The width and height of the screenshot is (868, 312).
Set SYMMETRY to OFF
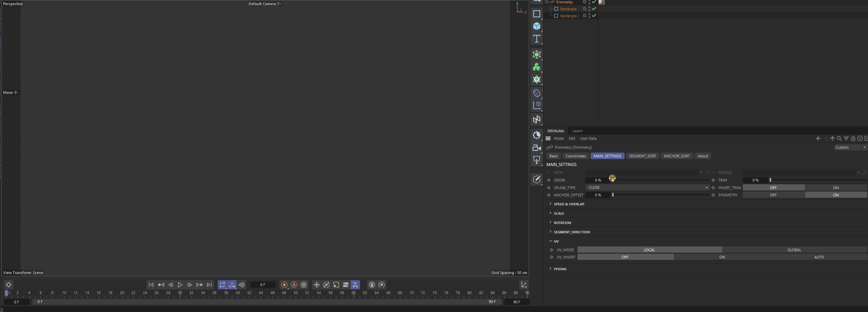coord(774,195)
